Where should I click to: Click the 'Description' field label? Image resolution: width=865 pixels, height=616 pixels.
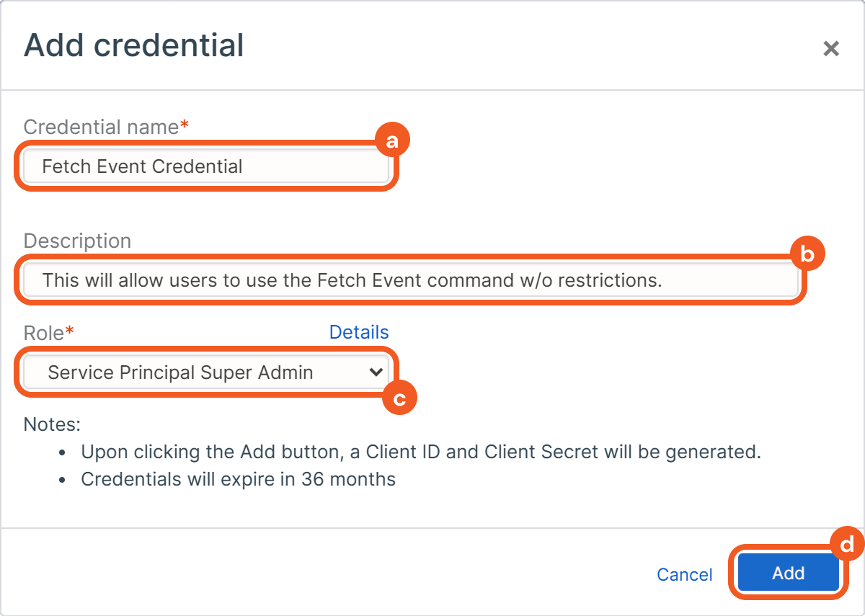(77, 241)
